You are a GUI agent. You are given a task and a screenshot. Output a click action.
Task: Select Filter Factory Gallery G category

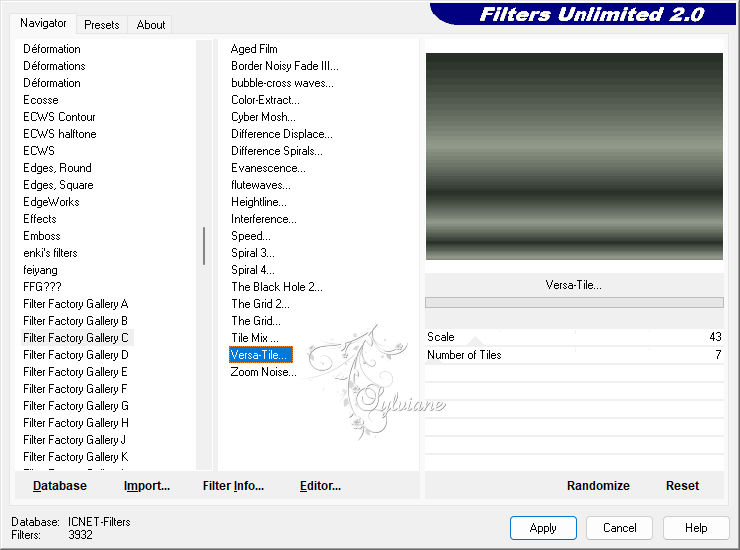click(76, 406)
